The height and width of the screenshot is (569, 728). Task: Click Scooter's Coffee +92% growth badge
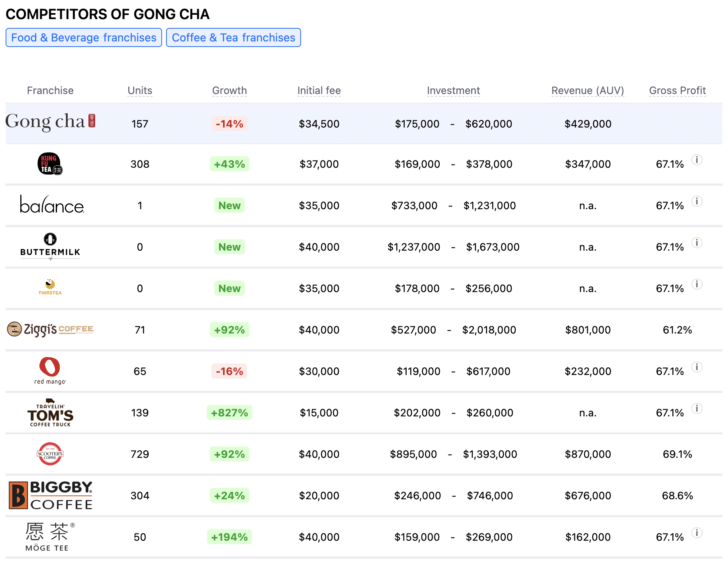click(x=229, y=454)
